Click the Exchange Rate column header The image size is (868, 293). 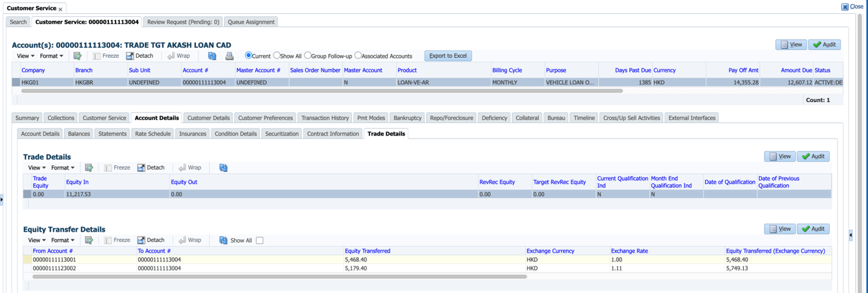point(629,251)
